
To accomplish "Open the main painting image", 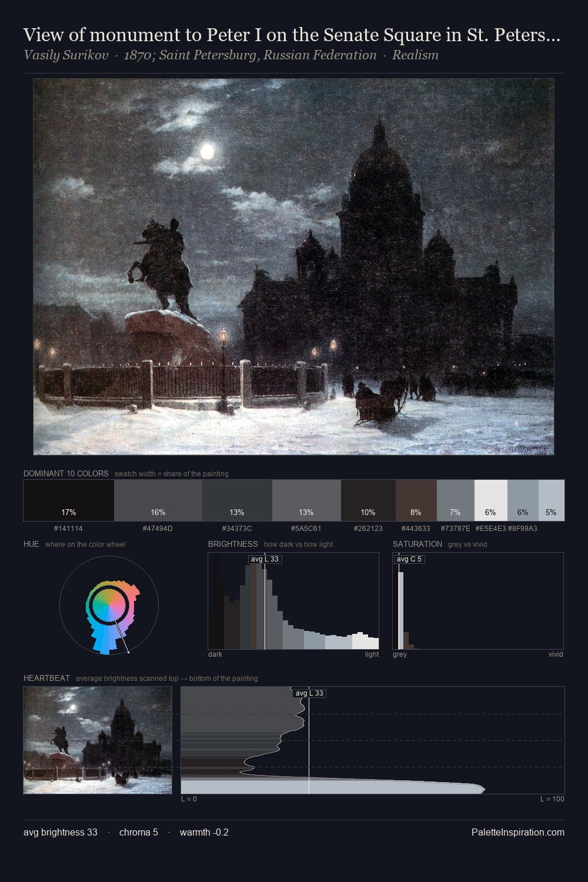I will coord(293,267).
